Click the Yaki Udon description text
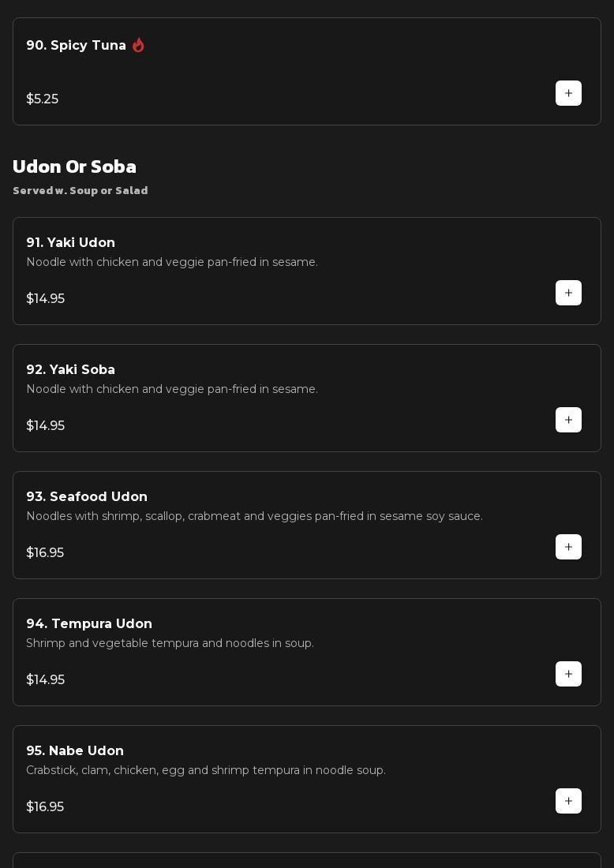 click(172, 262)
